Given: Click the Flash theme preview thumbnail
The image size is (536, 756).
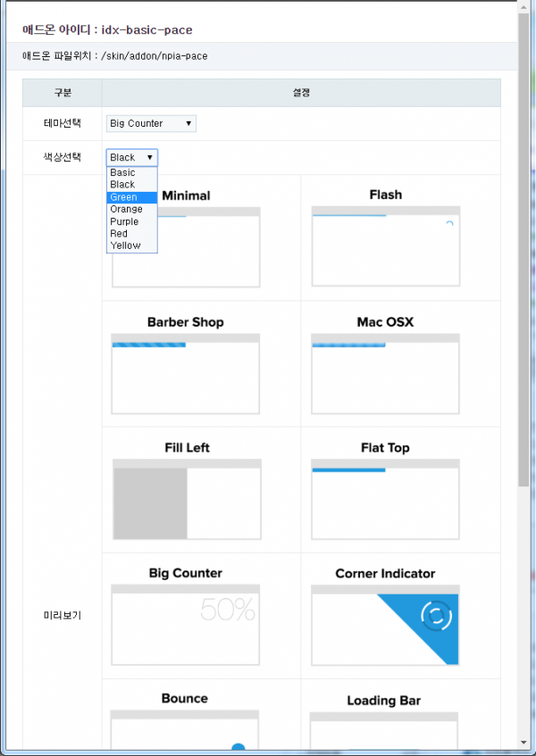Looking at the screenshot, I should point(385,246).
